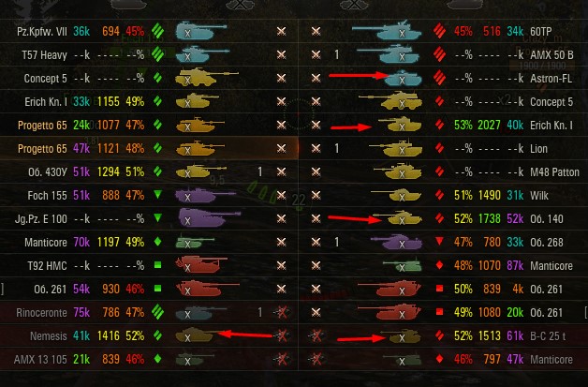Image resolution: width=588 pixels, height=387 pixels.
Task: Click the Erich Kn. I enemy player name
Action: click(551, 126)
